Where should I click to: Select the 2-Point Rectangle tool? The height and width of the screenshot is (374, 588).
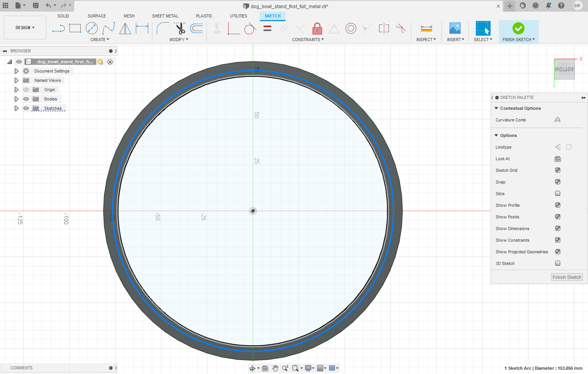tap(75, 28)
